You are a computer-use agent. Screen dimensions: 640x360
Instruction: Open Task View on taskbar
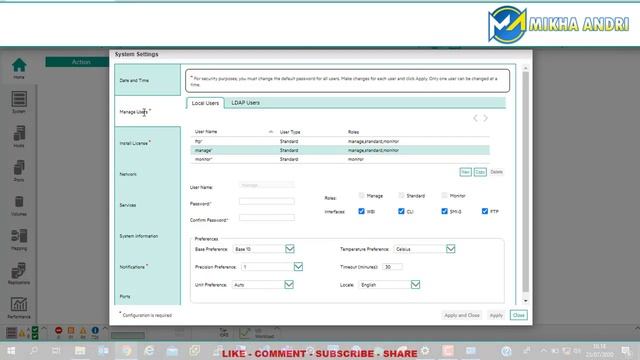pos(56,351)
